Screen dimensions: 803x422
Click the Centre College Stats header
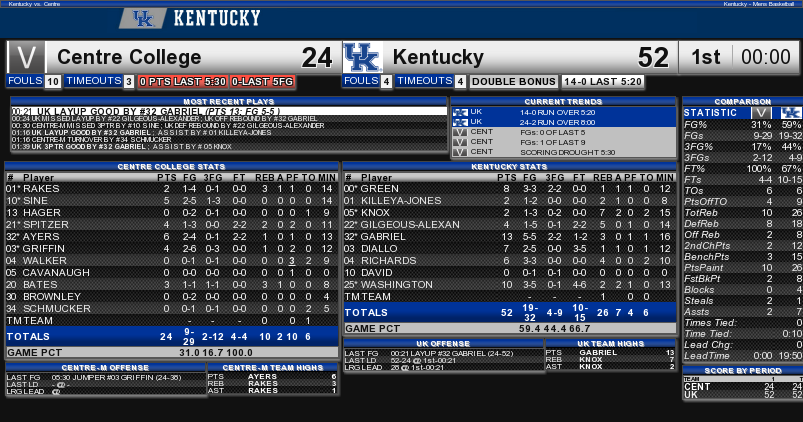tap(172, 166)
